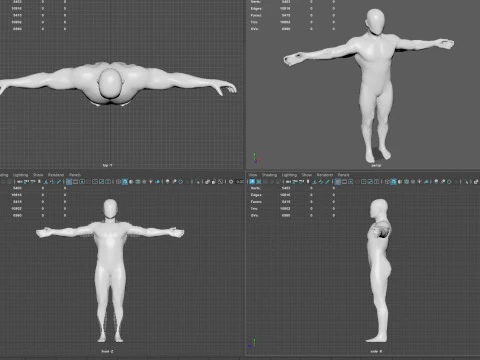Open Panels menu in front view panel

[x=75, y=175]
